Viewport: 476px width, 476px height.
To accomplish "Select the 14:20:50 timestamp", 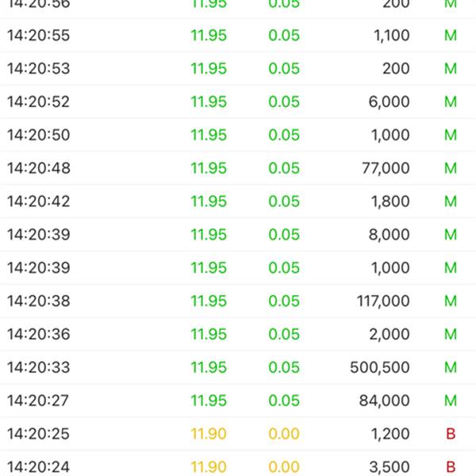I will click(x=38, y=135).
